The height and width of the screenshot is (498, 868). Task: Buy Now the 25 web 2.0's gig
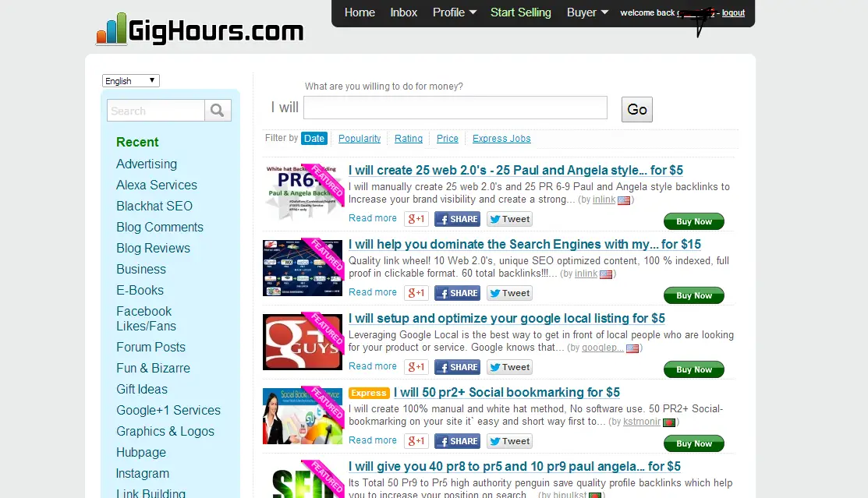(693, 221)
